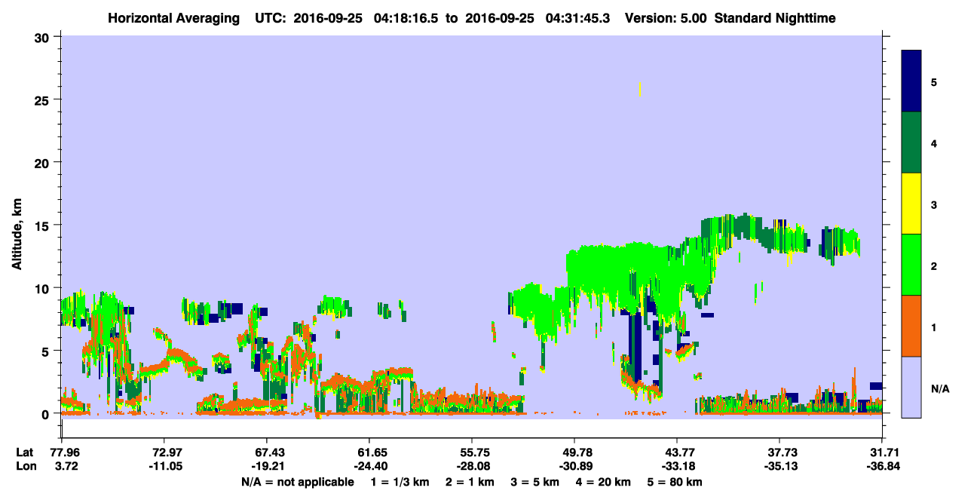
Task: Click the yellow colorbar segment labeled 3
Action: point(911,204)
